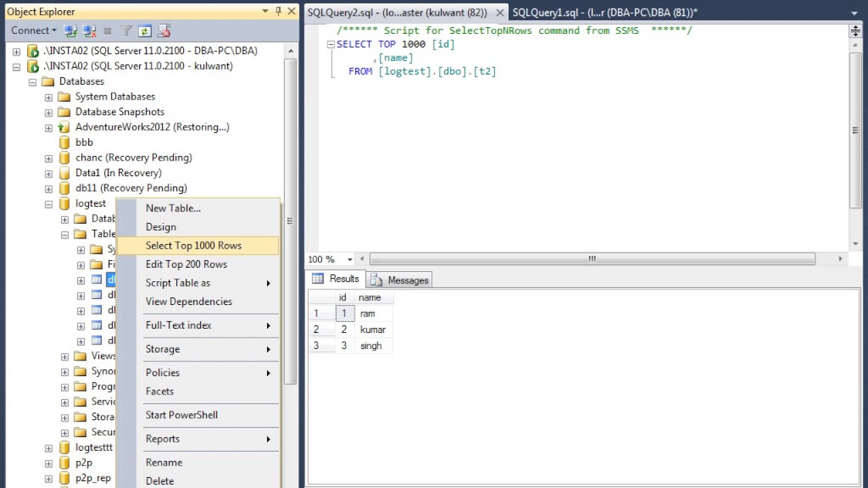Choose Facets from context menu
Viewport: 868px width, 488px height.
(x=198, y=391)
